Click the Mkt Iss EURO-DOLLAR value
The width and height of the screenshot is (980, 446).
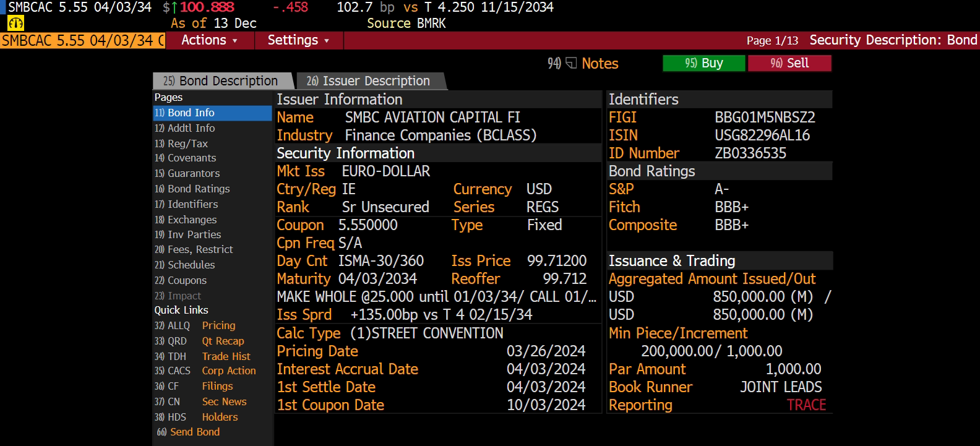386,171
